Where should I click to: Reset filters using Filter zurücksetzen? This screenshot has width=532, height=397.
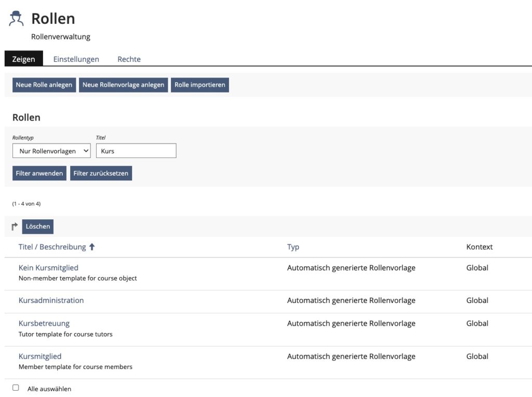tap(101, 173)
